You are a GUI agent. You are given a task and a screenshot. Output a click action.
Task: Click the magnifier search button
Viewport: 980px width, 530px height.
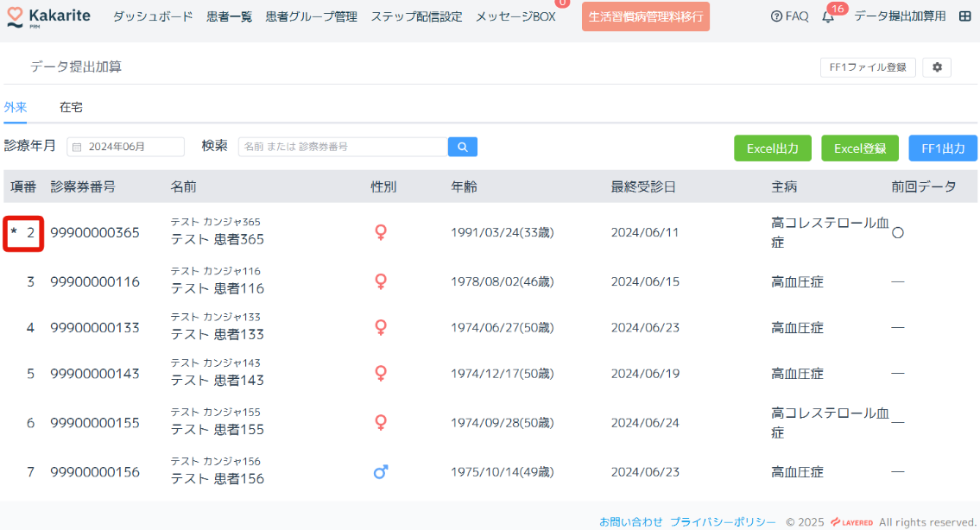coord(463,147)
